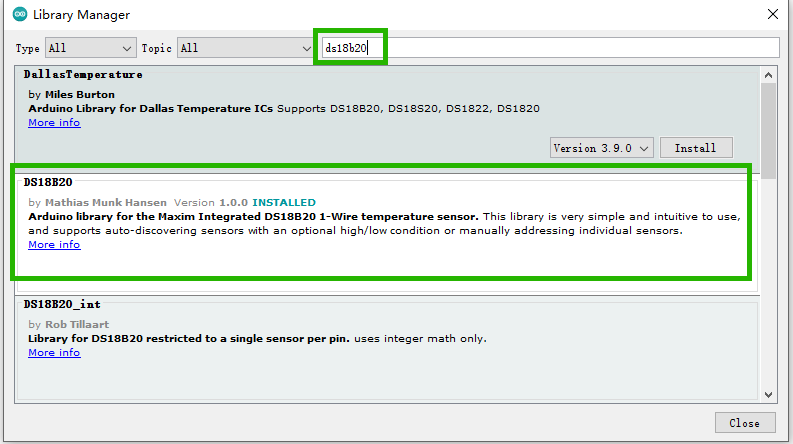Click empty scrollbar track below the thumb
The width and height of the screenshot is (793, 444).
(x=768, y=290)
